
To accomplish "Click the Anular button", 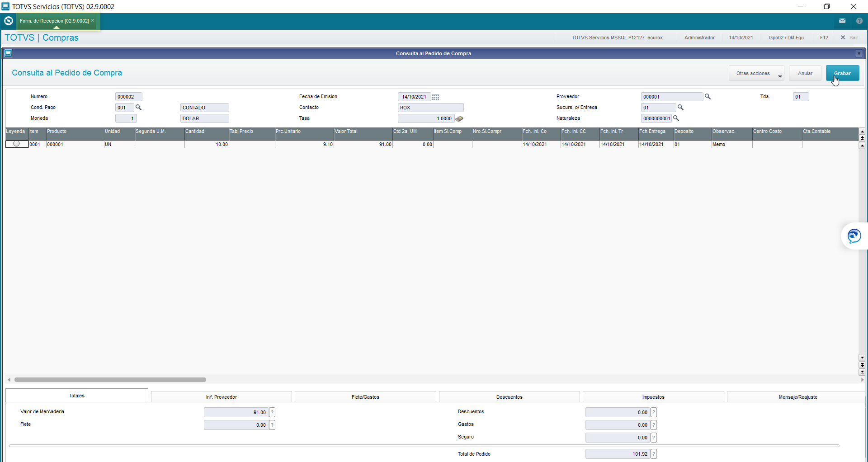I will coord(805,73).
